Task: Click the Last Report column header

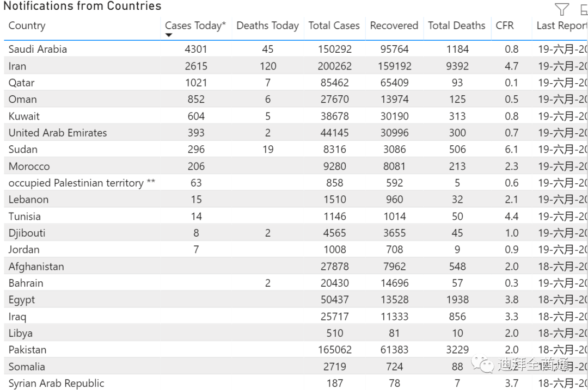Action: 561,26
